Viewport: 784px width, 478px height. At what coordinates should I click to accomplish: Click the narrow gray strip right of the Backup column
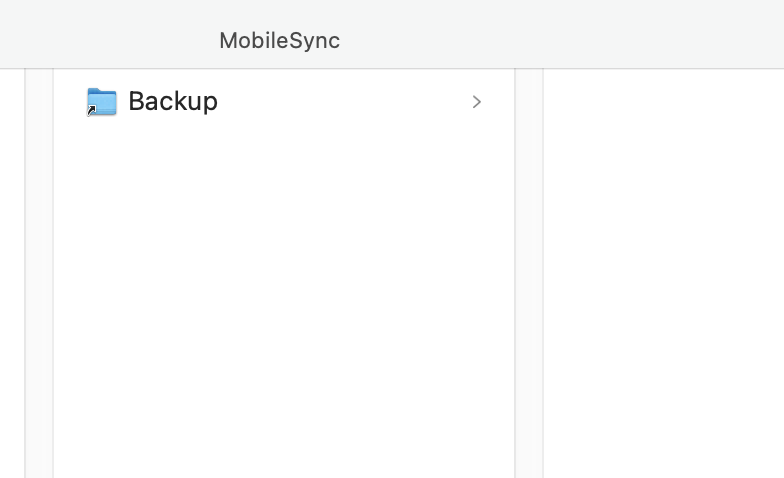tap(529, 273)
